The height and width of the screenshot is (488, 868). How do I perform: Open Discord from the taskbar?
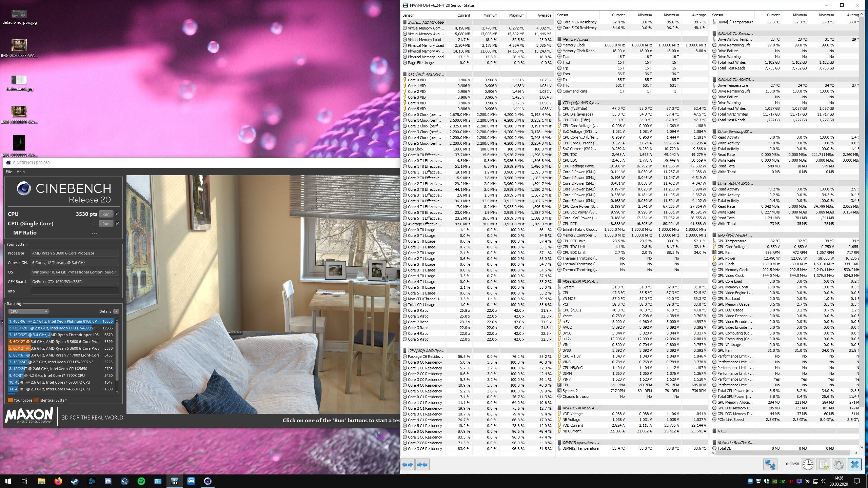(x=108, y=481)
